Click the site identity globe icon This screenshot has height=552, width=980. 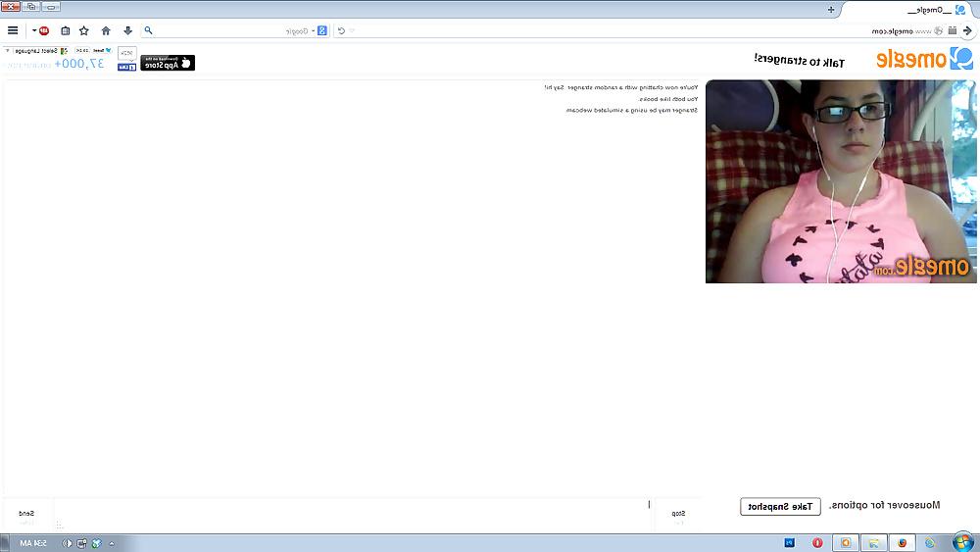click(938, 30)
